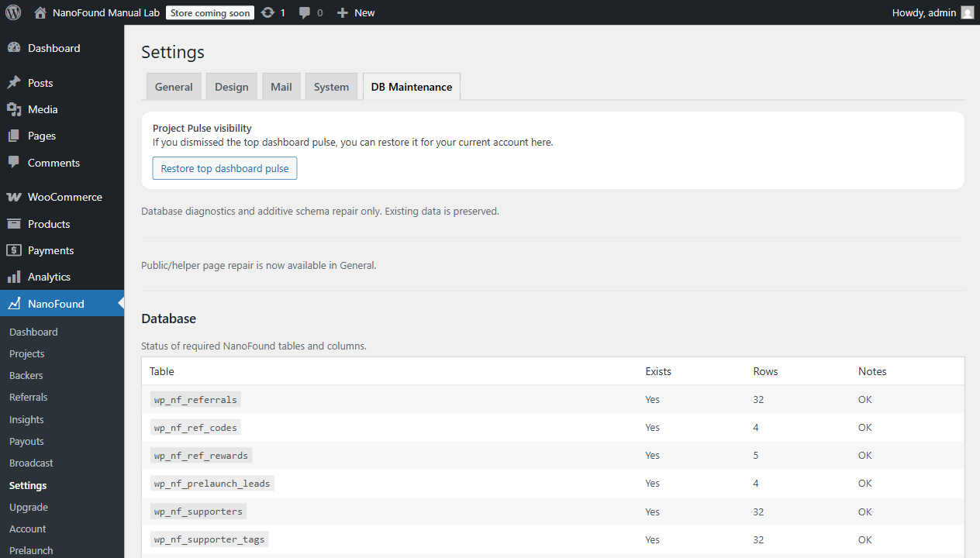Image resolution: width=980 pixels, height=558 pixels.
Task: Open the WordPress logo menu
Action: click(13, 12)
